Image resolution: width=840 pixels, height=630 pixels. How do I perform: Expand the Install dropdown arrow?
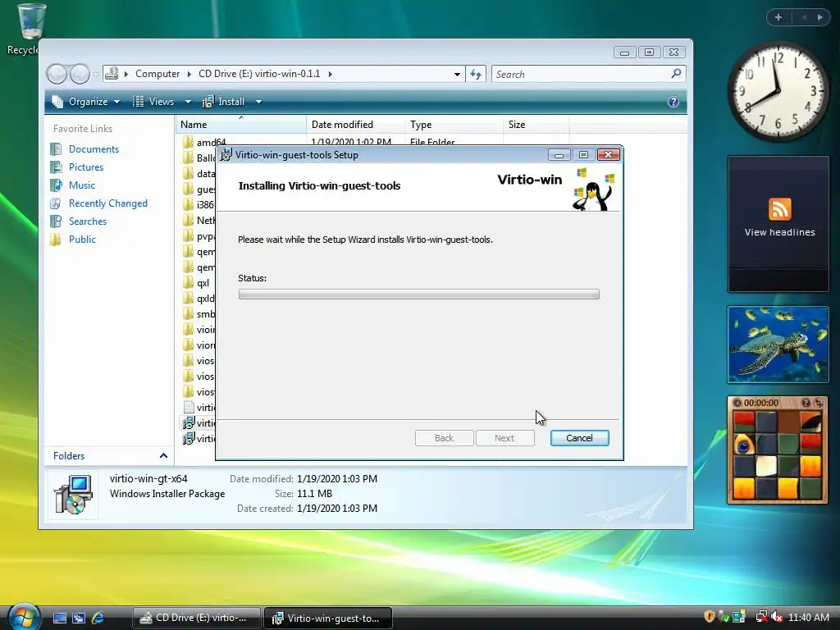click(258, 102)
